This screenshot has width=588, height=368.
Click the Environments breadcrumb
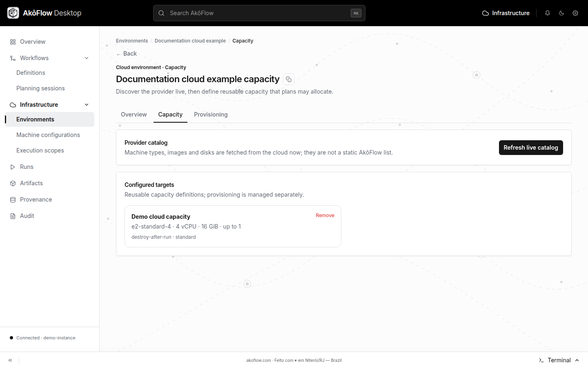(x=132, y=41)
